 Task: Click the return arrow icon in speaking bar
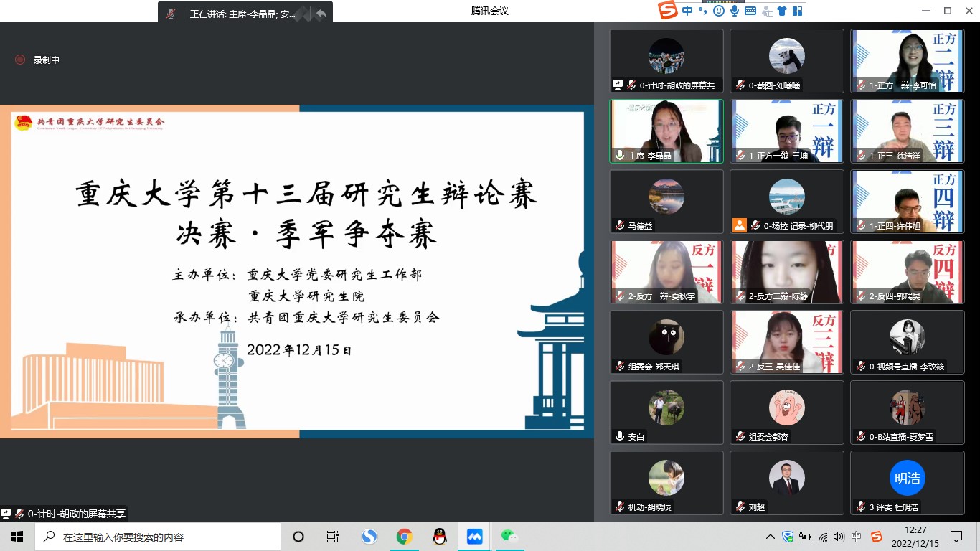click(321, 14)
